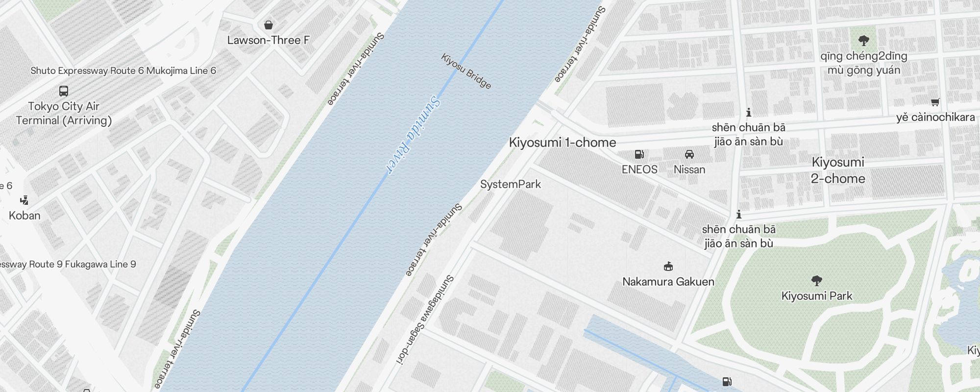
Task: Click the qīng chéng2dīng park tree icon
Action: coord(864,41)
